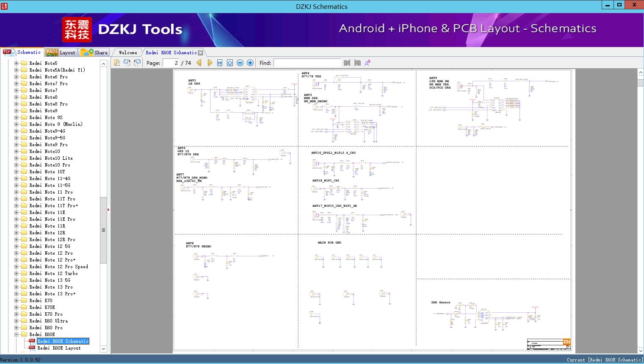This screenshot has width=644, height=364.
Task: Fit whole page icon
Action: coord(230,63)
